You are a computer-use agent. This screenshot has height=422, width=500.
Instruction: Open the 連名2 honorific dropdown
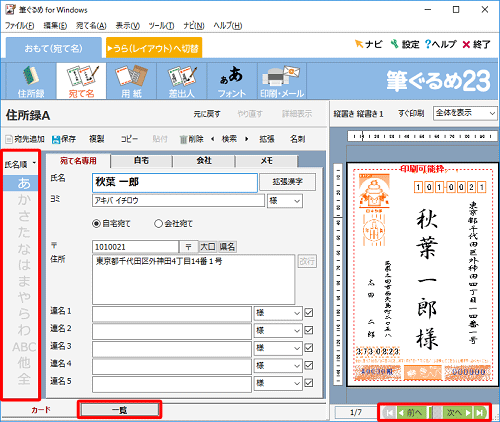pos(278,331)
